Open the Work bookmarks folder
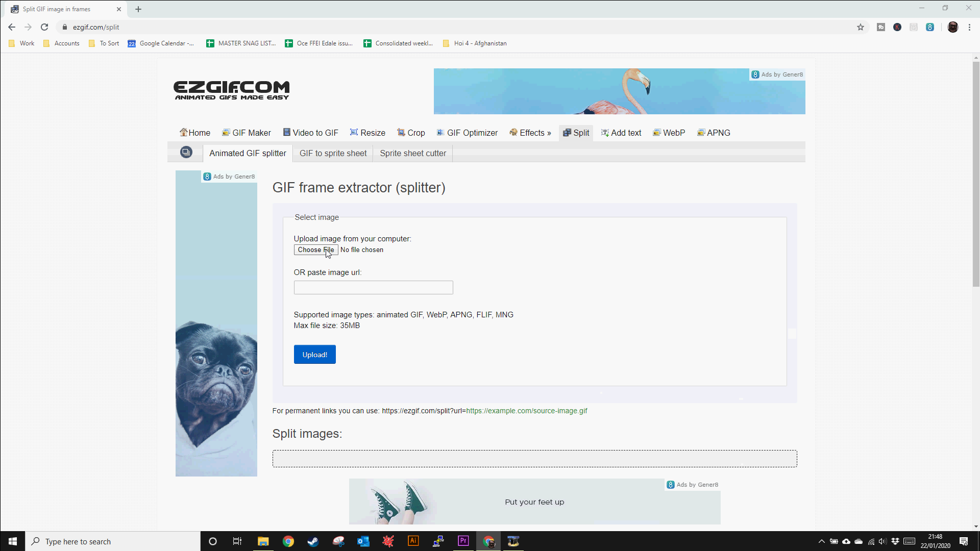 pyautogui.click(x=22, y=43)
